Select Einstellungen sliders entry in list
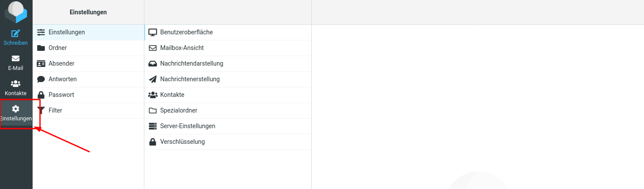The width and height of the screenshot is (644, 189). click(88, 32)
